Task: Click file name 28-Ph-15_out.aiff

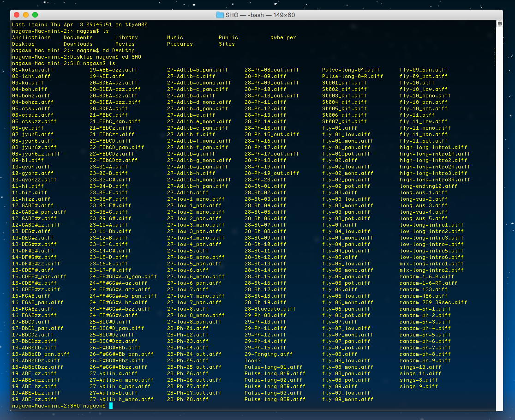Action: pyautogui.click(x=272, y=134)
